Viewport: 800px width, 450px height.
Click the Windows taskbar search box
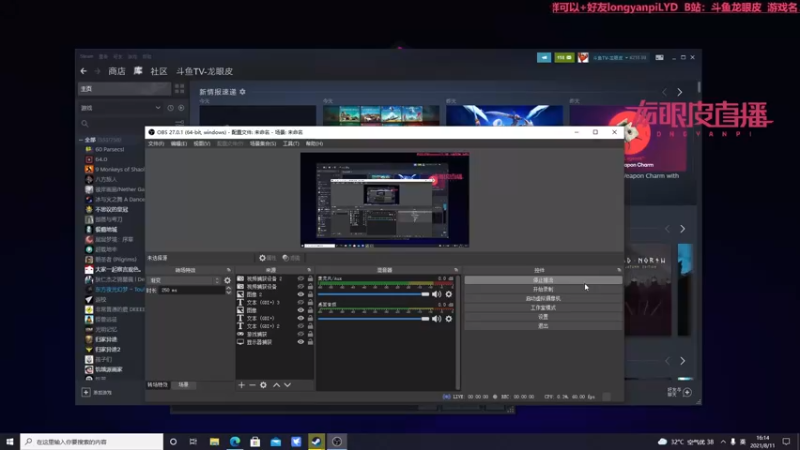tap(92, 442)
